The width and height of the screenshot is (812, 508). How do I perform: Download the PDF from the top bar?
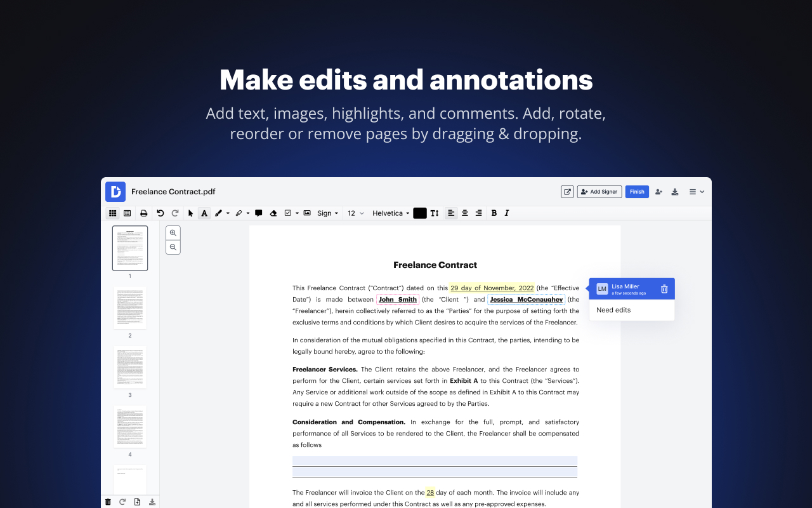coord(675,192)
